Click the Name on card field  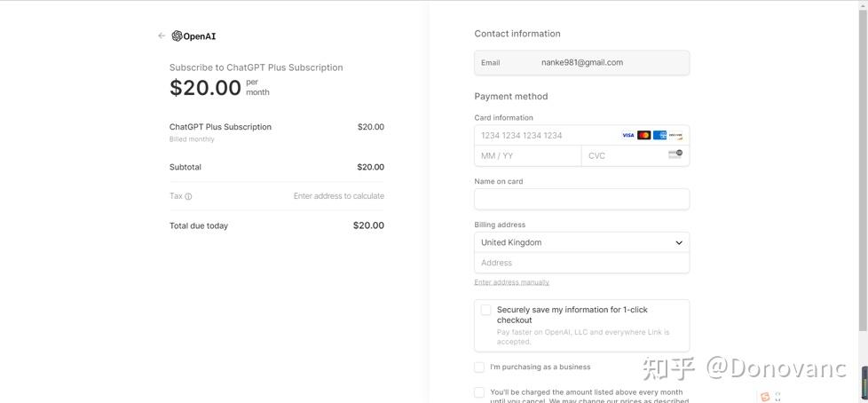581,199
